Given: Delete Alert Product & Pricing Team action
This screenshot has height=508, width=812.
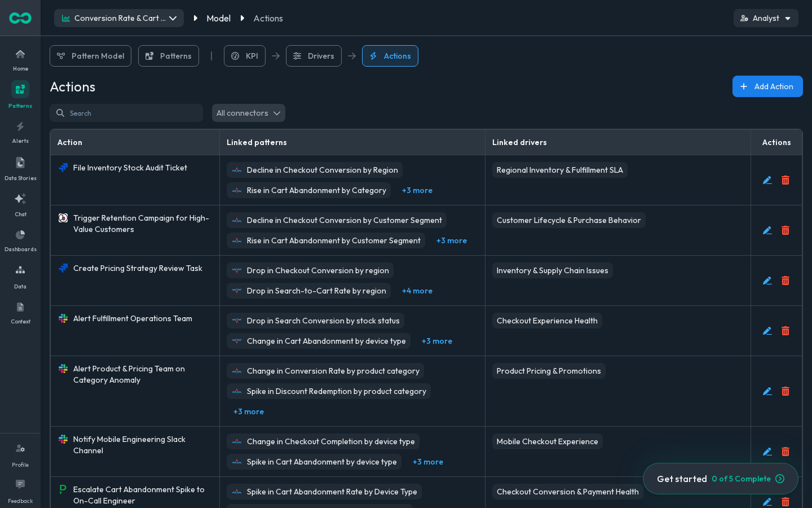Looking at the screenshot, I should [x=785, y=391].
